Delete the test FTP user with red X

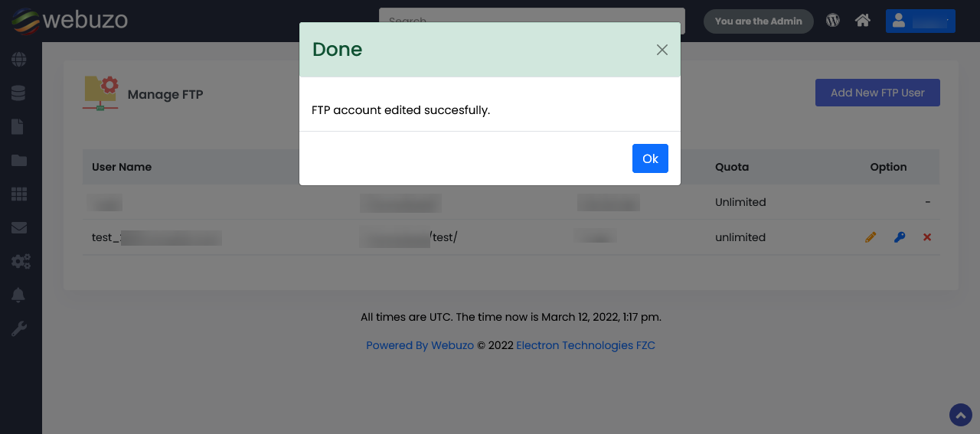pos(927,237)
